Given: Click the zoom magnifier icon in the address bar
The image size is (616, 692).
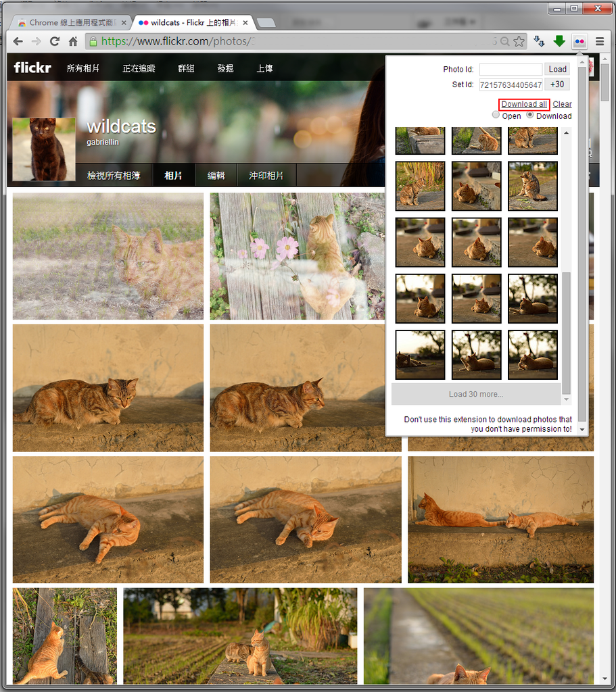Looking at the screenshot, I should click(505, 41).
